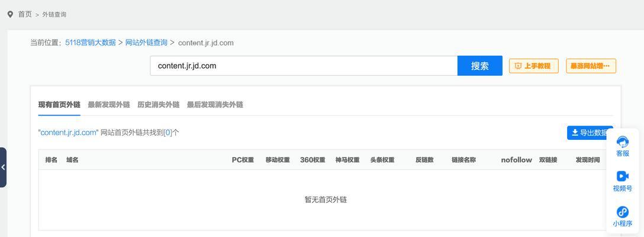Click the 神马权重 column header
This screenshot has height=237, width=644.
pos(347,160)
